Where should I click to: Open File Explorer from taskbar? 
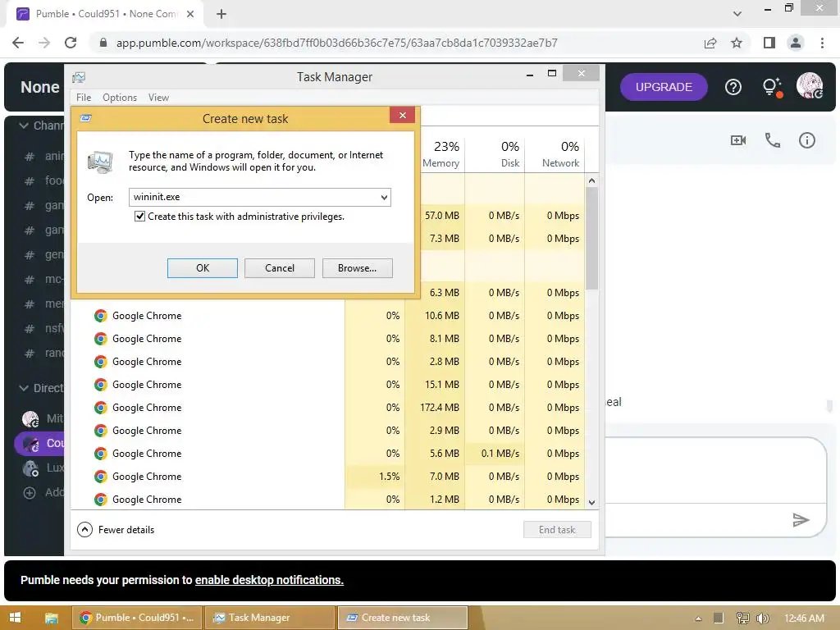coord(52,619)
